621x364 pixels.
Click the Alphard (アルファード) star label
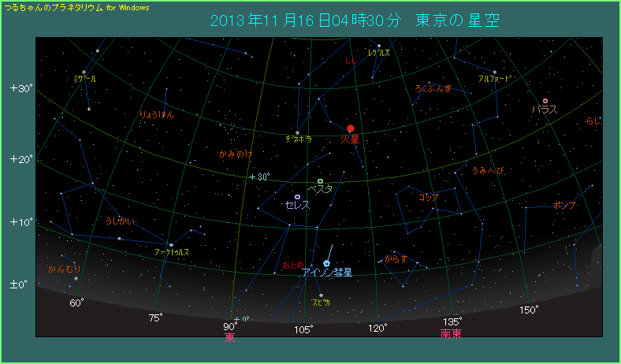[x=494, y=79]
